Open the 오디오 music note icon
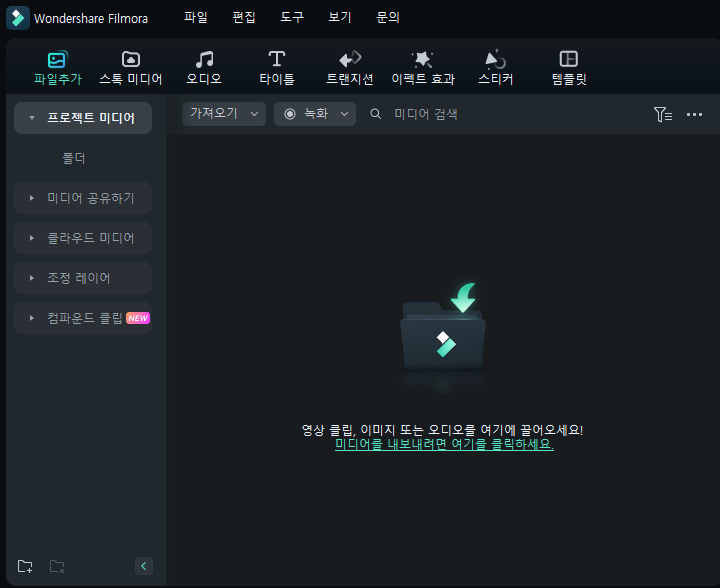 [x=204, y=60]
